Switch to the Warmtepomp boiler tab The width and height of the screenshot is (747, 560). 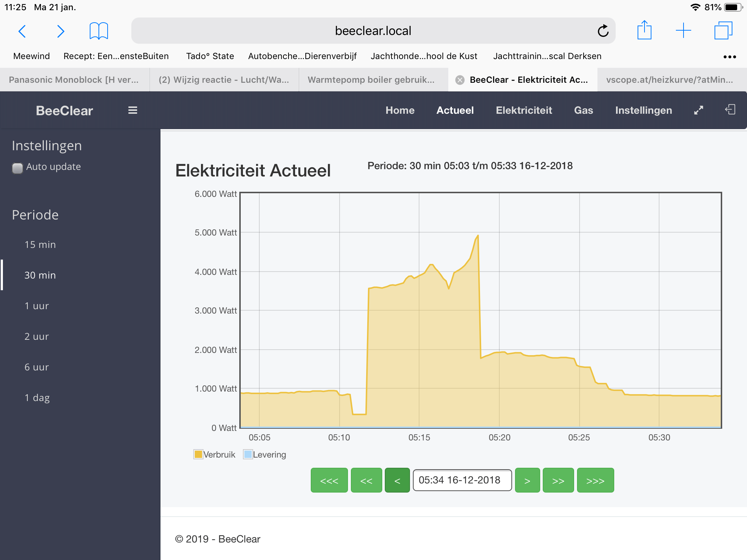(371, 80)
